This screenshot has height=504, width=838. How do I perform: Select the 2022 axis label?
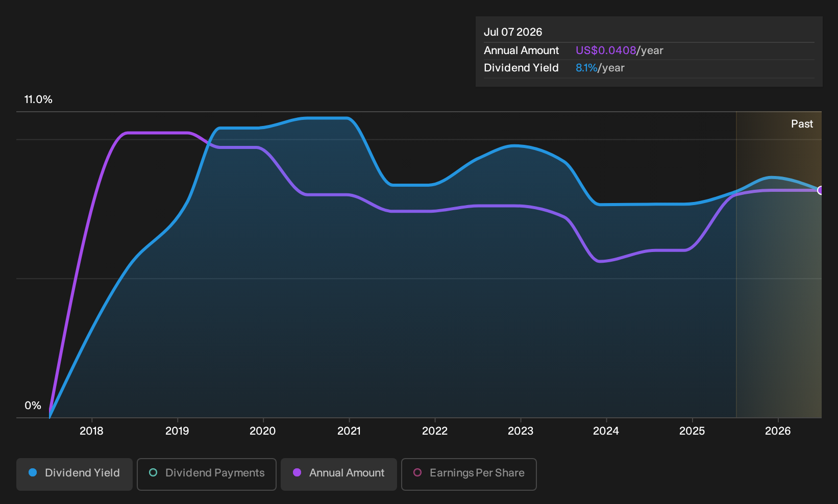(435, 431)
